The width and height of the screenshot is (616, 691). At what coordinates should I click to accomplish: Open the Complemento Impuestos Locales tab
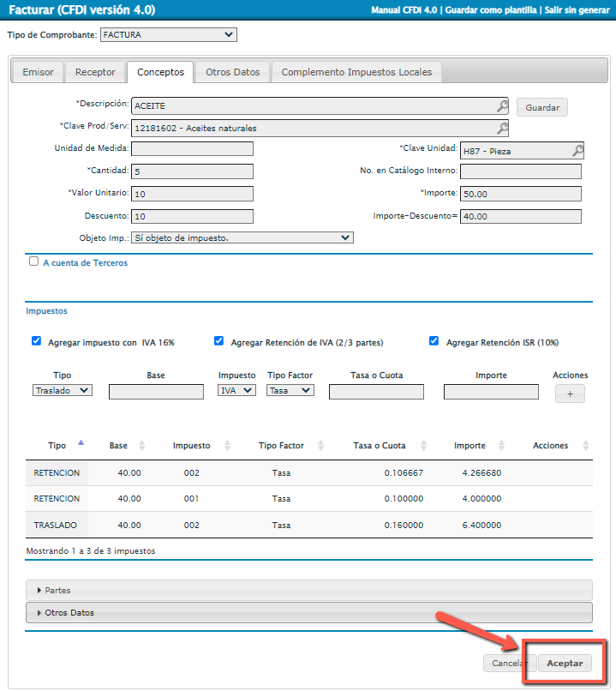point(357,73)
